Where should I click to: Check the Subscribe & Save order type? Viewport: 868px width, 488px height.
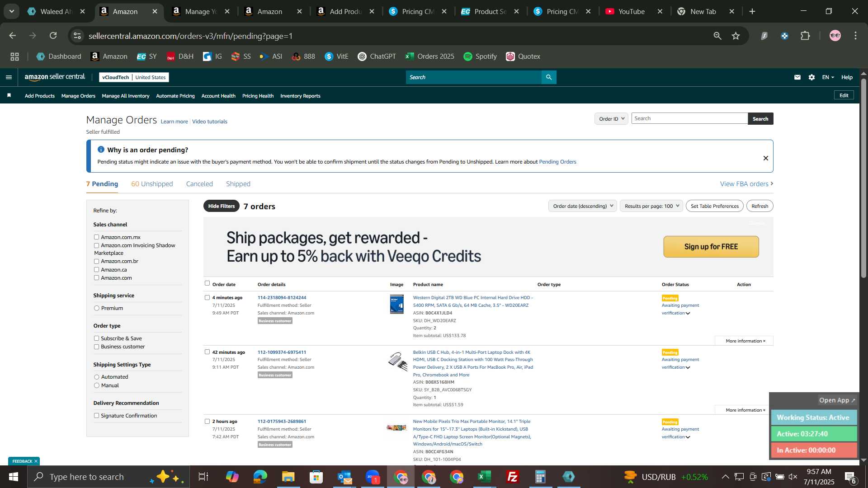pyautogui.click(x=96, y=338)
